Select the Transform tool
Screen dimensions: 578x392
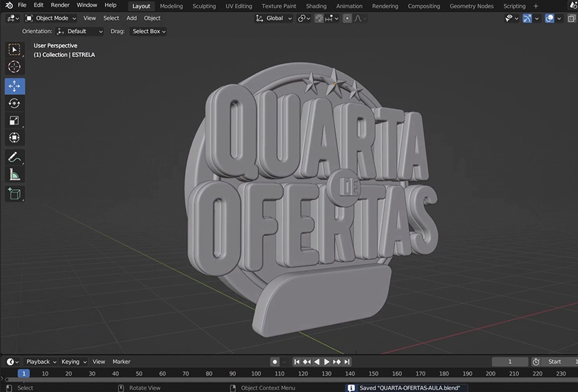(x=14, y=138)
